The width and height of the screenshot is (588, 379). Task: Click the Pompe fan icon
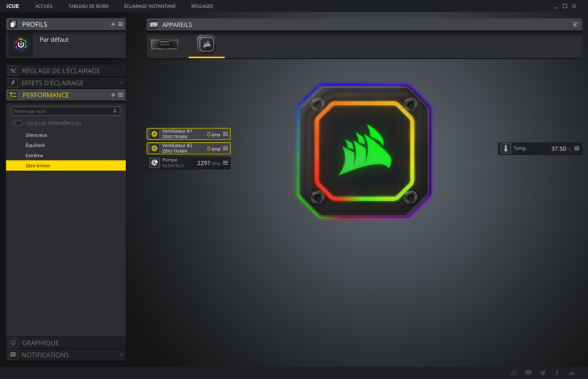(154, 163)
